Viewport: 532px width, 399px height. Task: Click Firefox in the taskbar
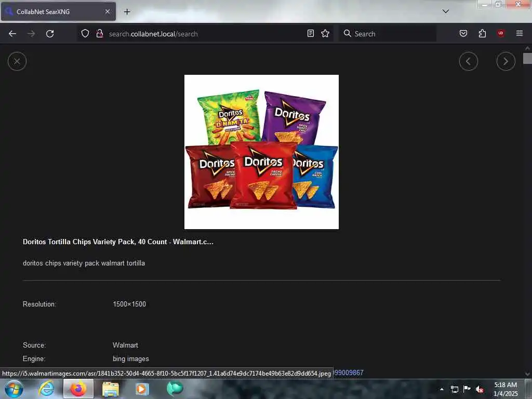coord(78,389)
